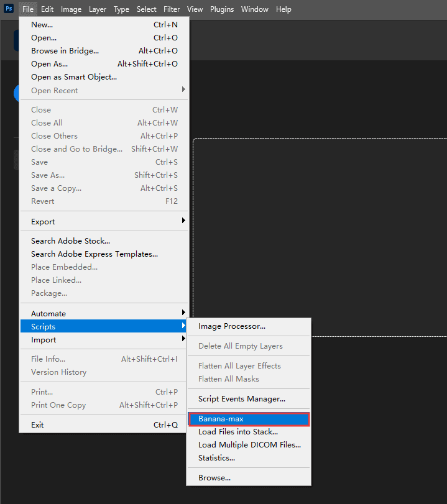Choose Exit from the File menu
The width and height of the screenshot is (447, 504).
(104, 424)
